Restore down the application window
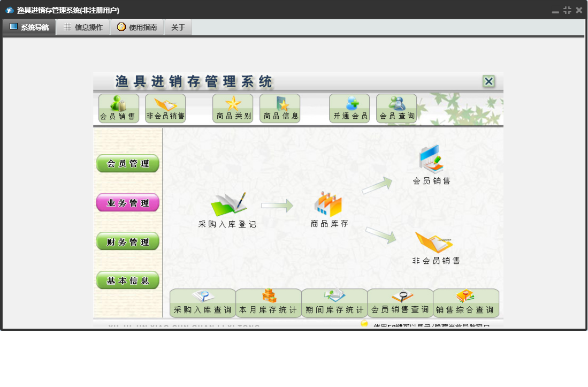This screenshot has width=588, height=387. [x=567, y=10]
